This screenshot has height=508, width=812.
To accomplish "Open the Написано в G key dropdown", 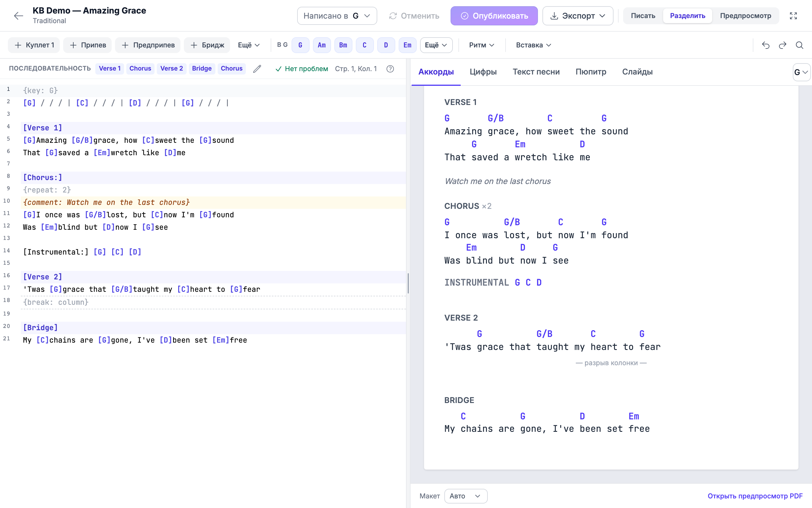I will click(x=337, y=16).
